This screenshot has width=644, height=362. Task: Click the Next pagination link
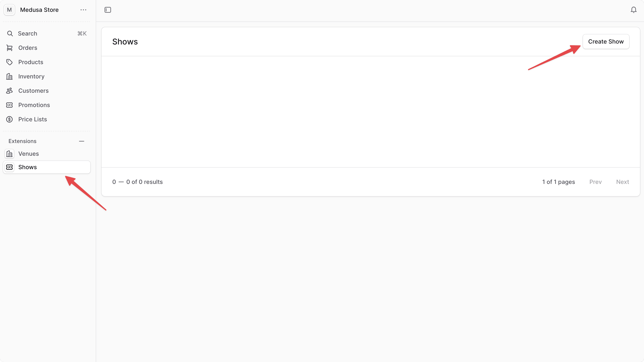tap(623, 182)
